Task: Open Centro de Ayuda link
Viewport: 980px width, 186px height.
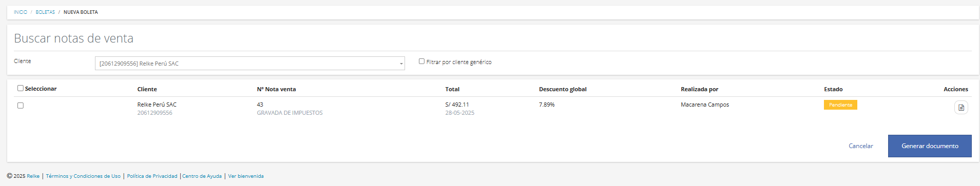Action: (x=202, y=176)
